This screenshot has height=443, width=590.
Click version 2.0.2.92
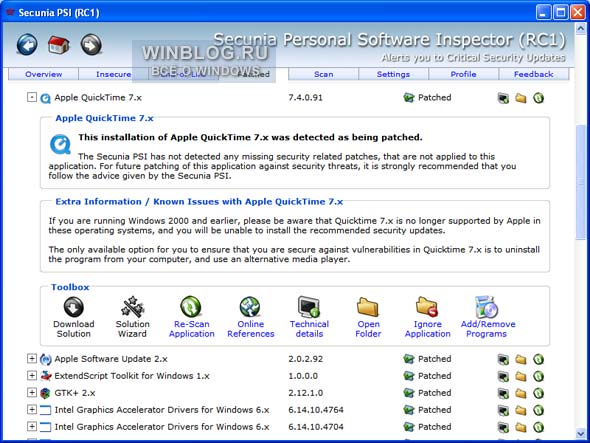[306, 359]
